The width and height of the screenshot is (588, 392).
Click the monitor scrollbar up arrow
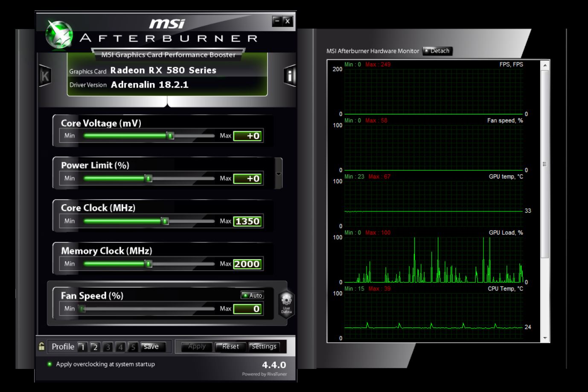[544, 65]
